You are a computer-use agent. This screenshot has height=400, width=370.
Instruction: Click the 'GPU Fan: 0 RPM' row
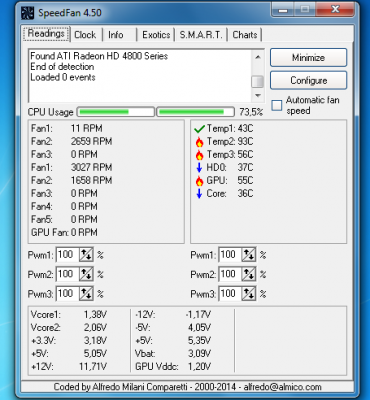pyautogui.click(x=64, y=233)
